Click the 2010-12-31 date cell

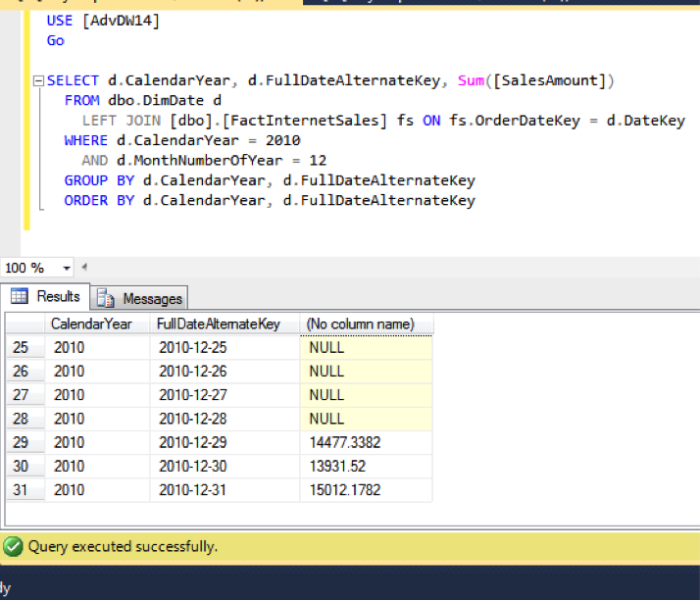(x=225, y=490)
